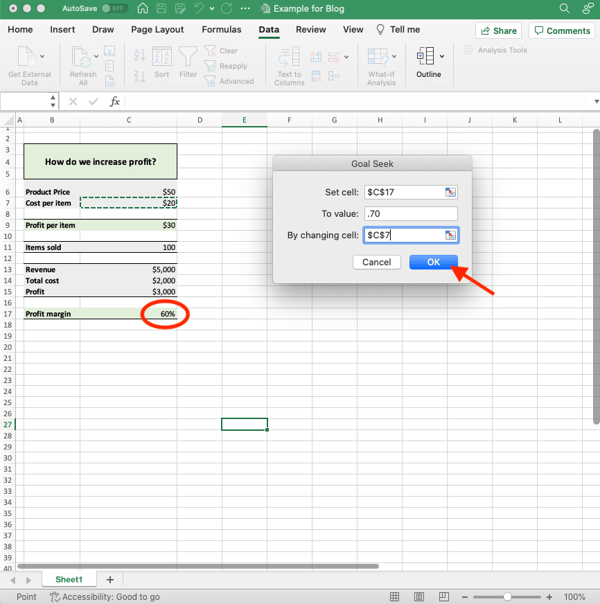Switch to Normal grid view icon

(395, 597)
